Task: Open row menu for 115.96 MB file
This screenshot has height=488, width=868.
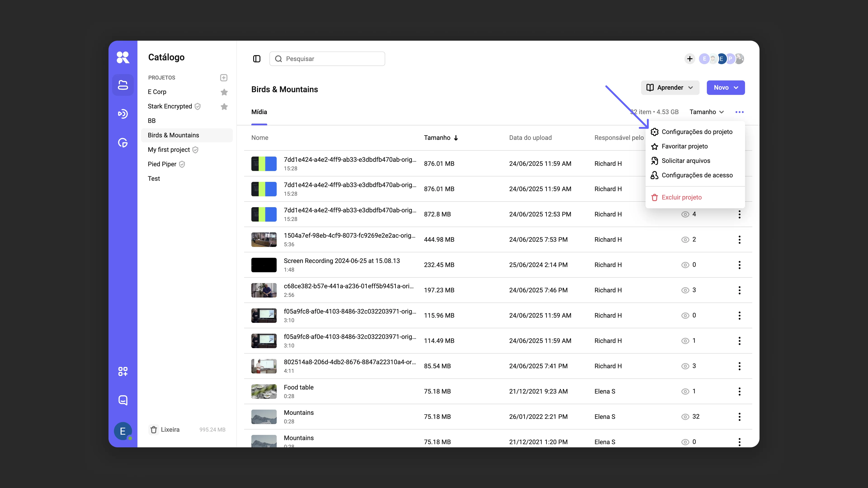Action: 739,316
